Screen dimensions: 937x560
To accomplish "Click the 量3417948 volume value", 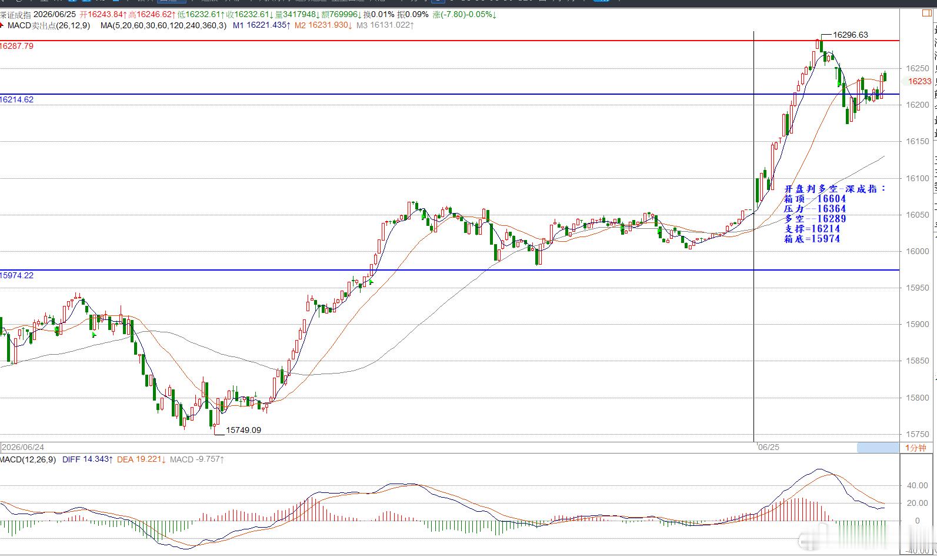I will click(x=298, y=15).
